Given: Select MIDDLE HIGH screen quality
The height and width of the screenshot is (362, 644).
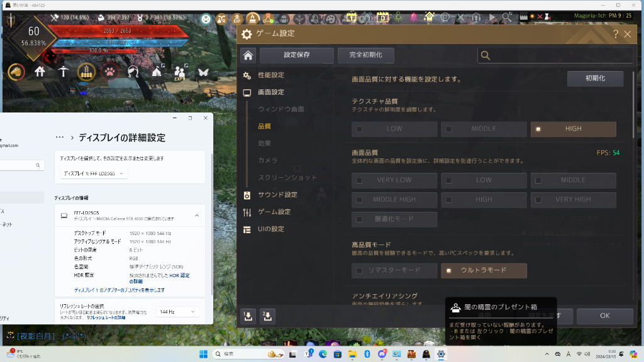Looking at the screenshot, I should pos(394,199).
